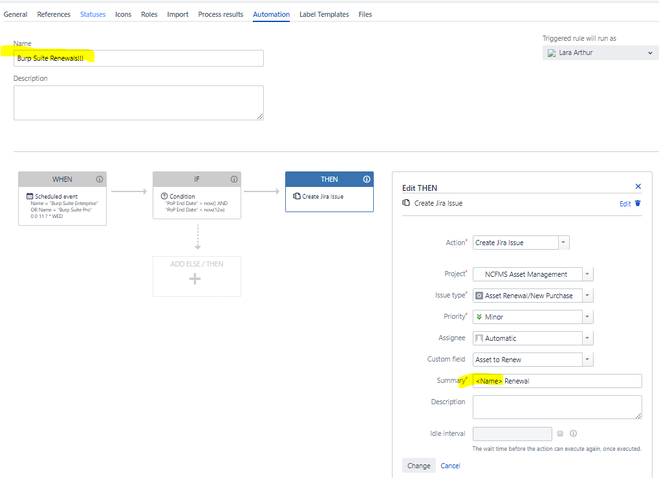Image resolution: width=659 pixels, height=478 pixels.
Task: Switch to the General tab
Action: click(x=16, y=14)
